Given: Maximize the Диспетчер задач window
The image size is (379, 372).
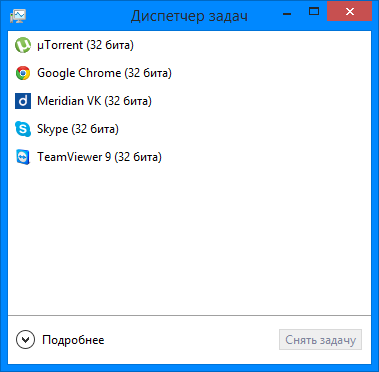Looking at the screenshot, I should [313, 12].
